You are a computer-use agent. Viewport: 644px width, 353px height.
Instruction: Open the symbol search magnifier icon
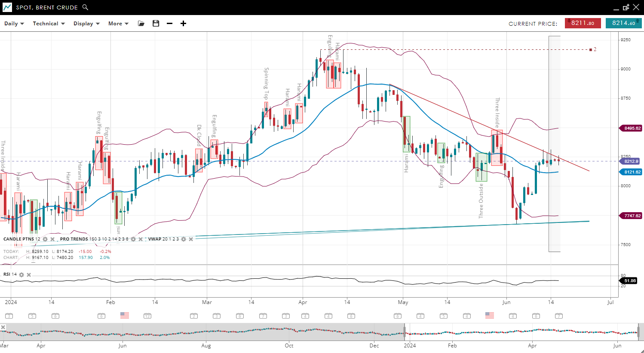click(85, 7)
